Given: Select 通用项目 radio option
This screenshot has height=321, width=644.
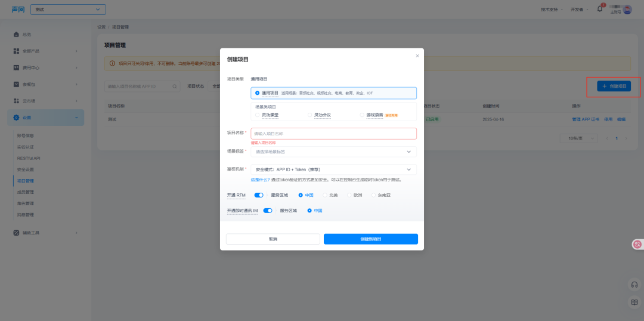Looking at the screenshot, I should pyautogui.click(x=258, y=93).
